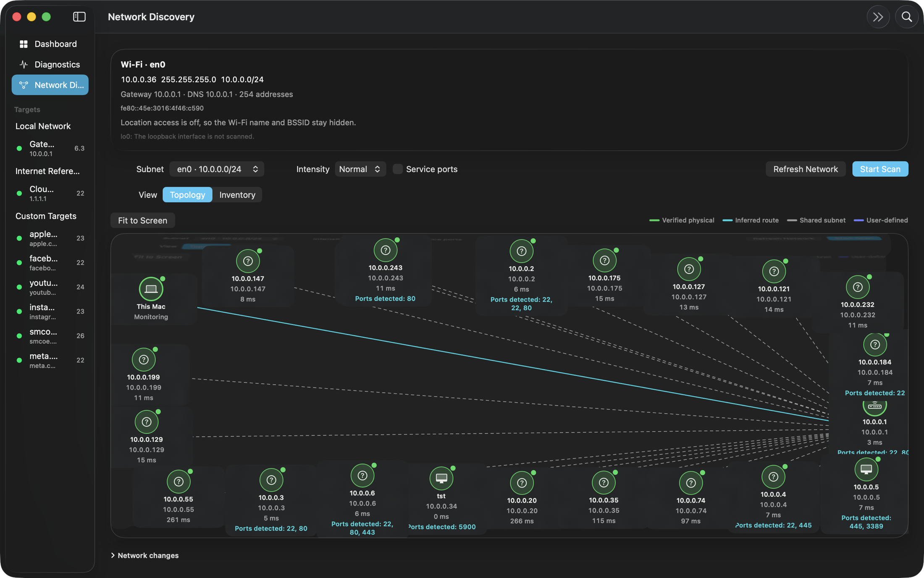This screenshot has height=578, width=924.
Task: Click the 10.0.0.55 node icon
Action: coord(178,482)
